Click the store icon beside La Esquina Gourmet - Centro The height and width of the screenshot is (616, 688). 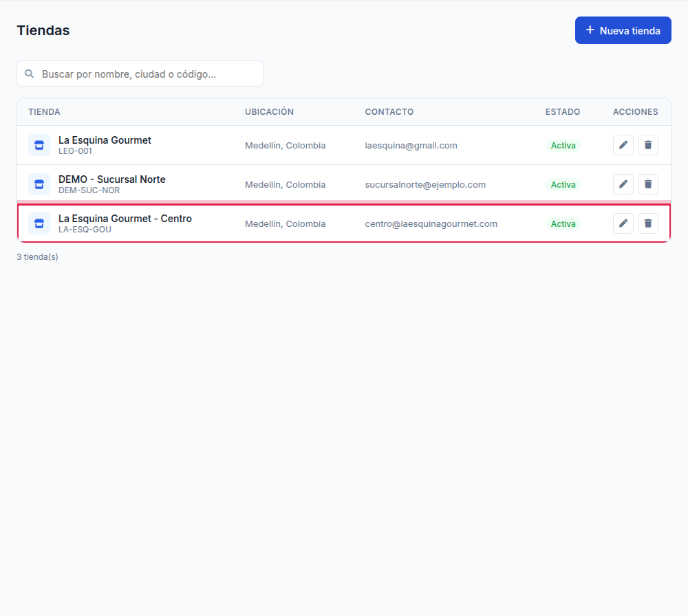(39, 223)
